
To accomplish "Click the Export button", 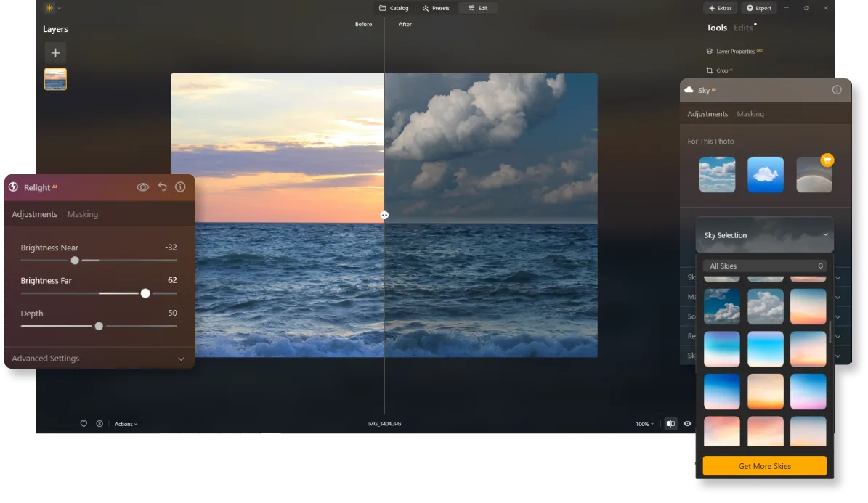I will pyautogui.click(x=758, y=8).
